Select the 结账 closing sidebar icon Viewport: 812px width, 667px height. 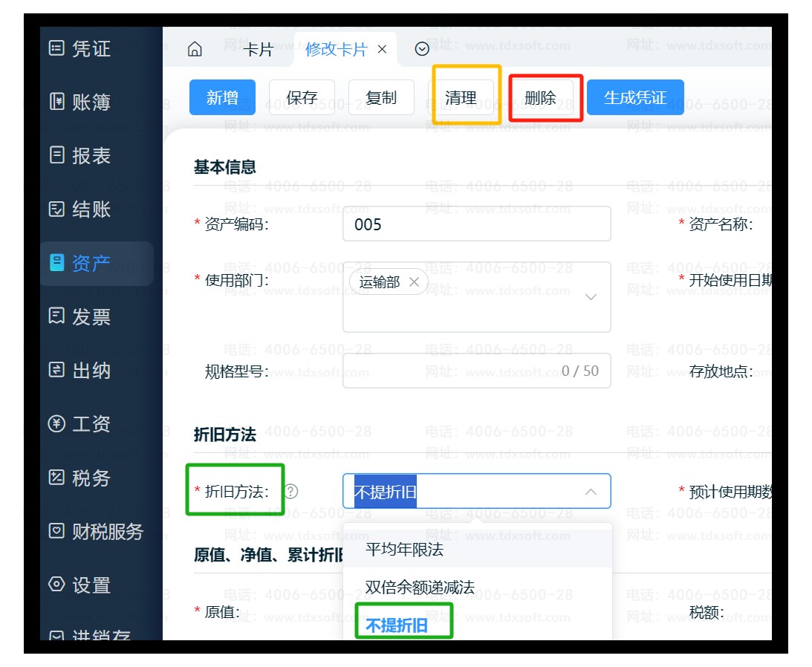[56, 209]
